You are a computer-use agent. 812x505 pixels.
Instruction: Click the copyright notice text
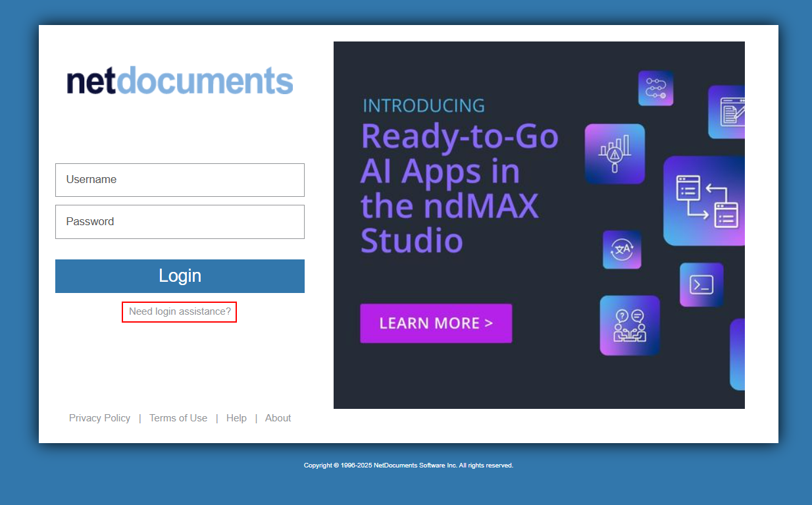click(x=408, y=465)
